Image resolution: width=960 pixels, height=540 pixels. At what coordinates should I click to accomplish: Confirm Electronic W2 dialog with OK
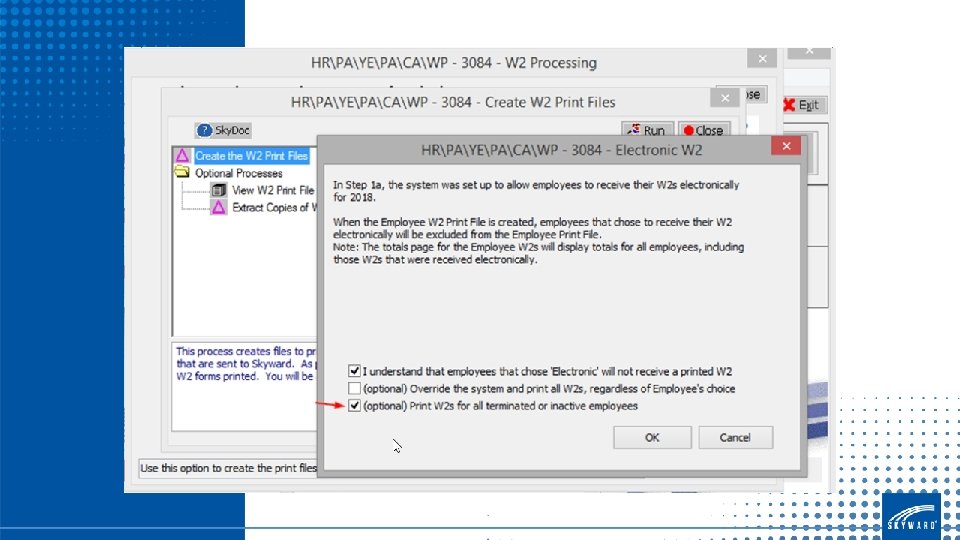click(652, 437)
